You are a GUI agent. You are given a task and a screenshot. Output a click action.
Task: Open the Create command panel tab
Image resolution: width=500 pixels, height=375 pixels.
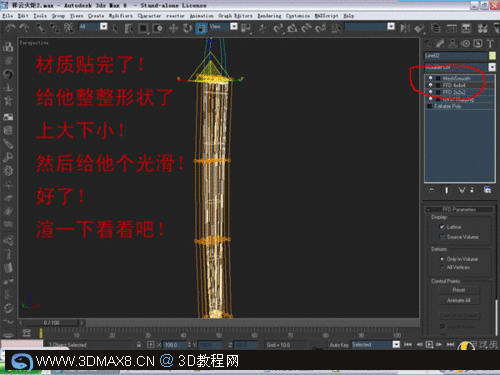pyautogui.click(x=428, y=43)
